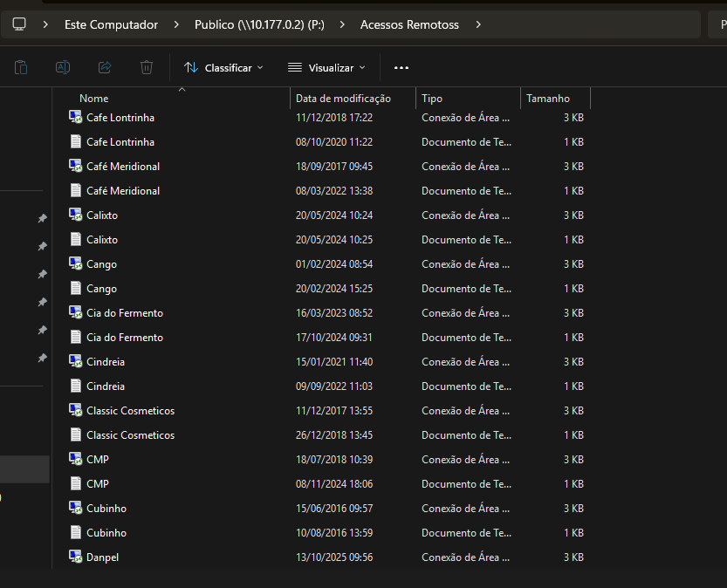Click the Danpel remote desktop connection icon

[x=76, y=557]
